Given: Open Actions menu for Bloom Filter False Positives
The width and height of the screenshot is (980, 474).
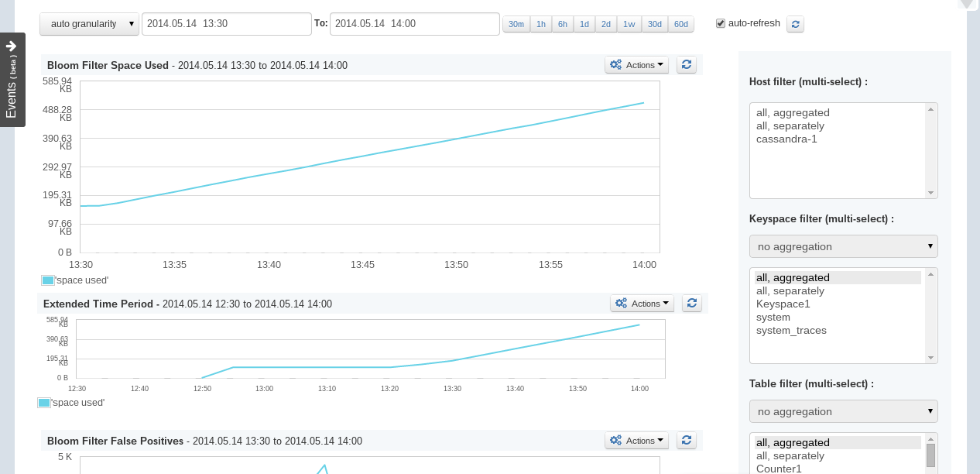Looking at the screenshot, I should click(637, 441).
